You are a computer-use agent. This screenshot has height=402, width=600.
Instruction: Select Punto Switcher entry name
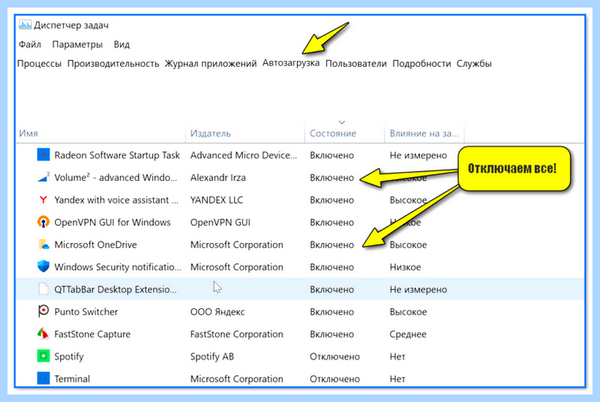86,312
